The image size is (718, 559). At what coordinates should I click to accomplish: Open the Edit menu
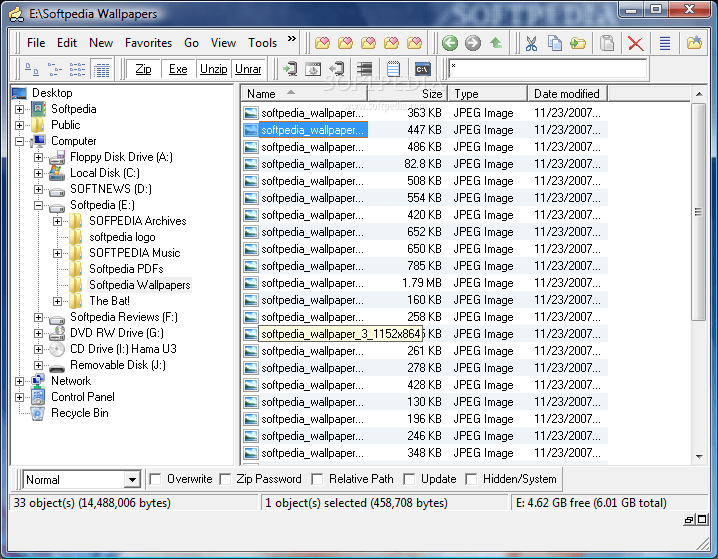(x=67, y=43)
